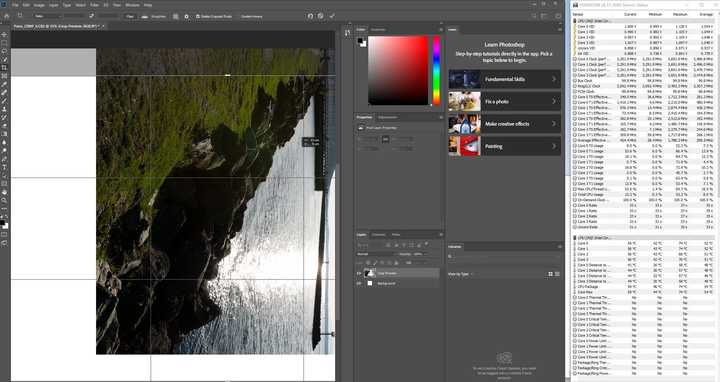Expand the Fundamental Skills tutorial chevron

554,79
